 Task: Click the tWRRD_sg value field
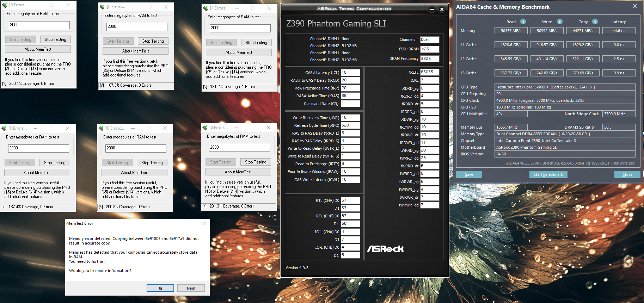[430, 150]
